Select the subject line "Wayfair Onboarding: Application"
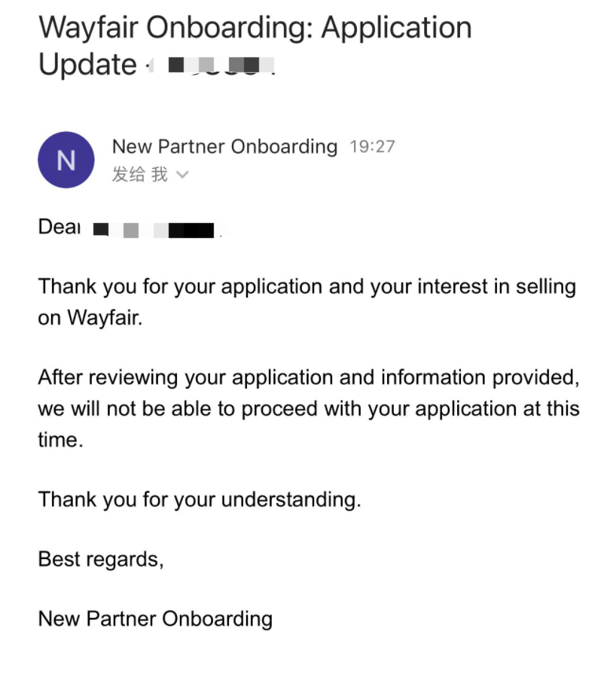Viewport: 616px width, 678px height. coord(255,29)
